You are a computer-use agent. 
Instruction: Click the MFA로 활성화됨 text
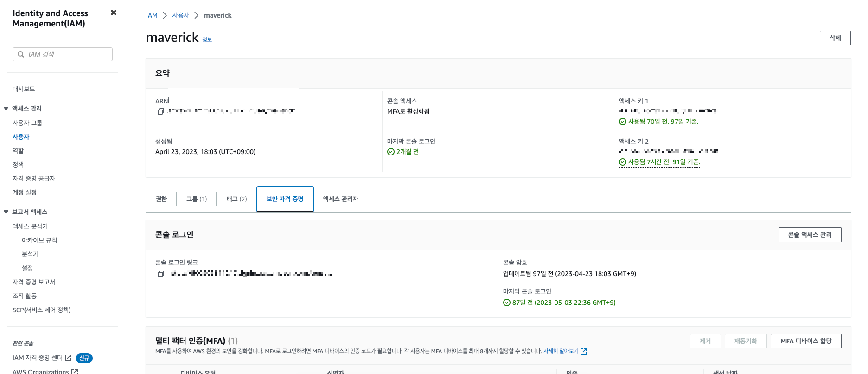tap(408, 111)
